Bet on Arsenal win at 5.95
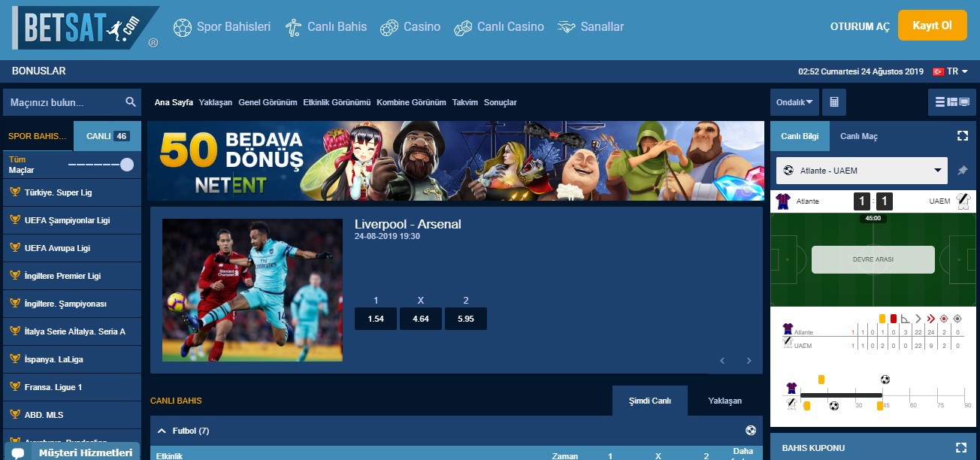Viewport: 980px width, 460px height. pyautogui.click(x=466, y=319)
